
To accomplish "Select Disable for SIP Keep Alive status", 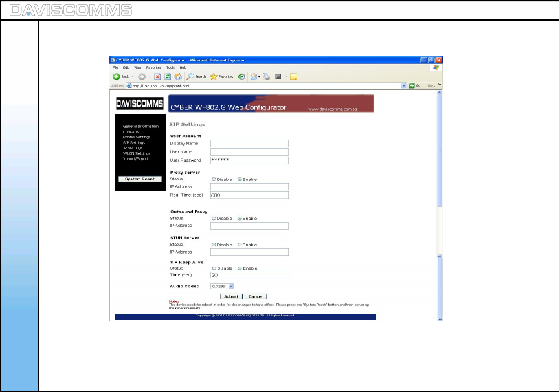I will [x=214, y=268].
